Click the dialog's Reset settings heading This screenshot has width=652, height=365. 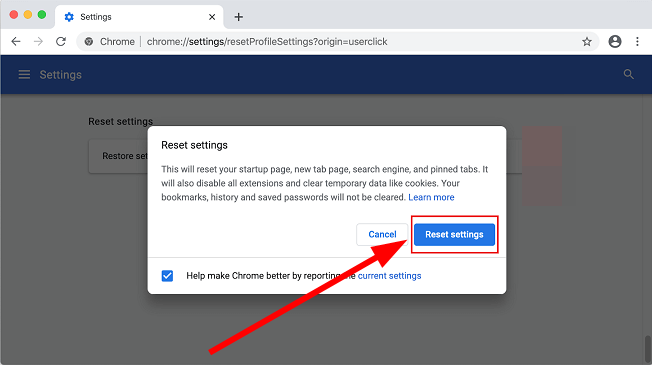click(194, 145)
